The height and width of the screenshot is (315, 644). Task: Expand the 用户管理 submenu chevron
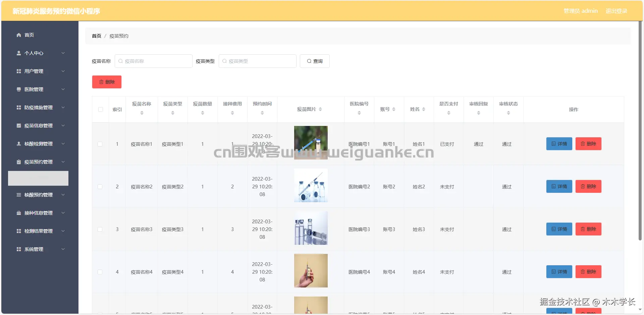tap(63, 71)
